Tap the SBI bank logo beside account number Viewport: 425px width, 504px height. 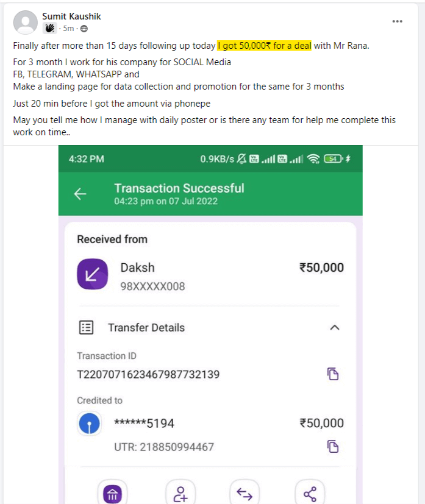(x=90, y=422)
